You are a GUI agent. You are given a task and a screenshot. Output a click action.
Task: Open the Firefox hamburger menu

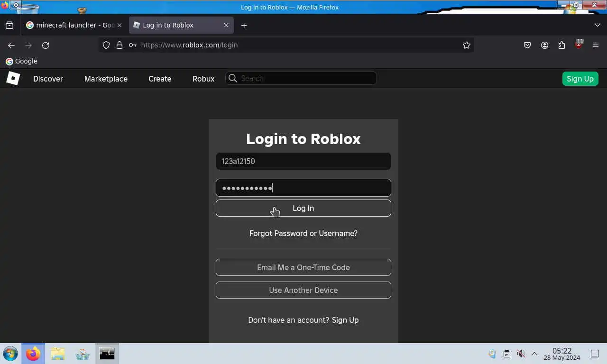click(x=596, y=45)
